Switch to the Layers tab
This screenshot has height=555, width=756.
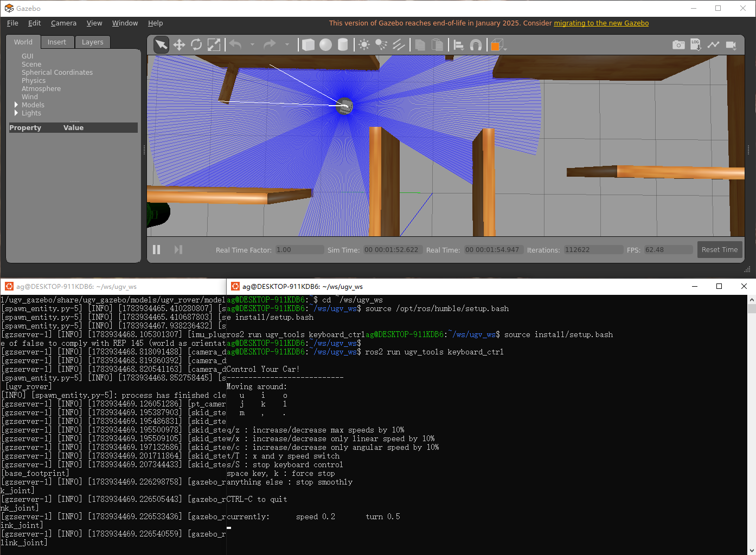pyautogui.click(x=93, y=42)
